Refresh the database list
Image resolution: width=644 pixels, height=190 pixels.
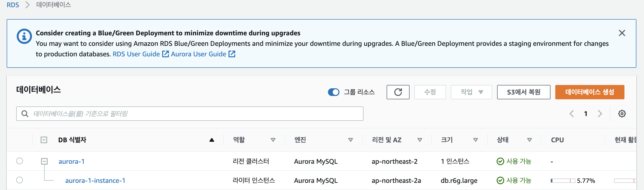coord(398,92)
